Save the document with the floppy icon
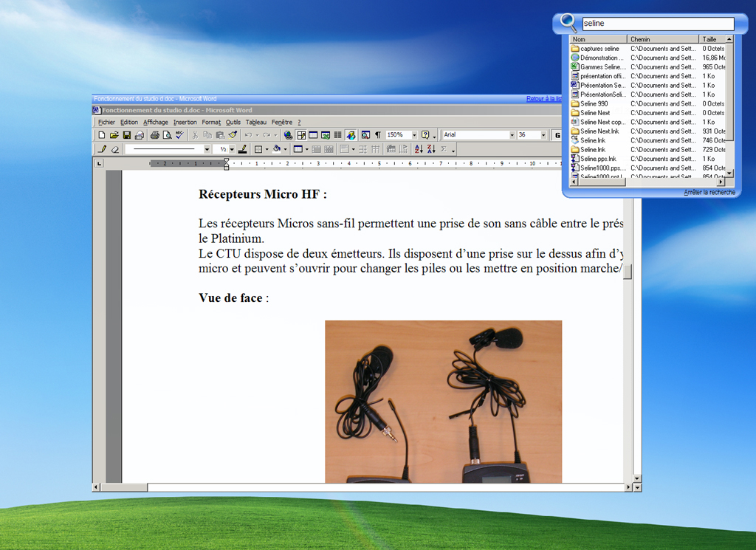Image resolution: width=756 pixels, height=550 pixels. pyautogui.click(x=126, y=135)
